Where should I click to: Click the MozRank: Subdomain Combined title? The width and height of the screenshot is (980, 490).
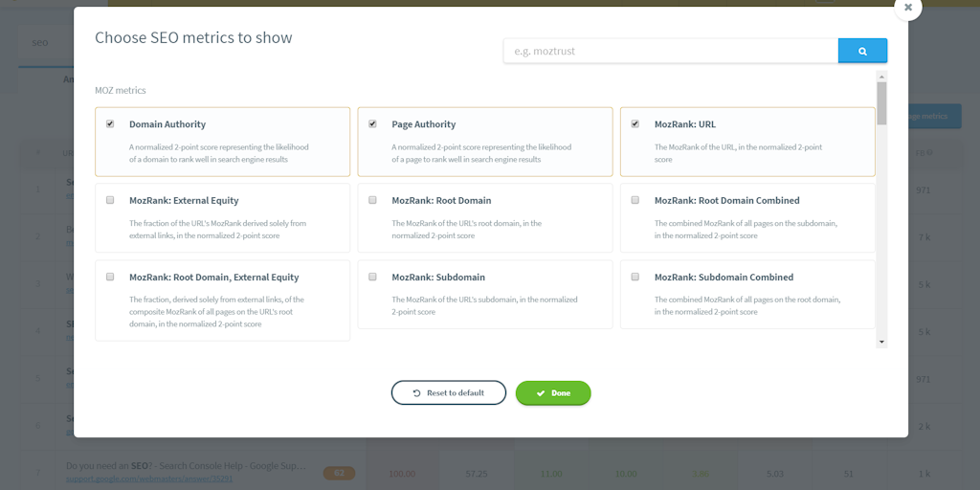click(724, 277)
